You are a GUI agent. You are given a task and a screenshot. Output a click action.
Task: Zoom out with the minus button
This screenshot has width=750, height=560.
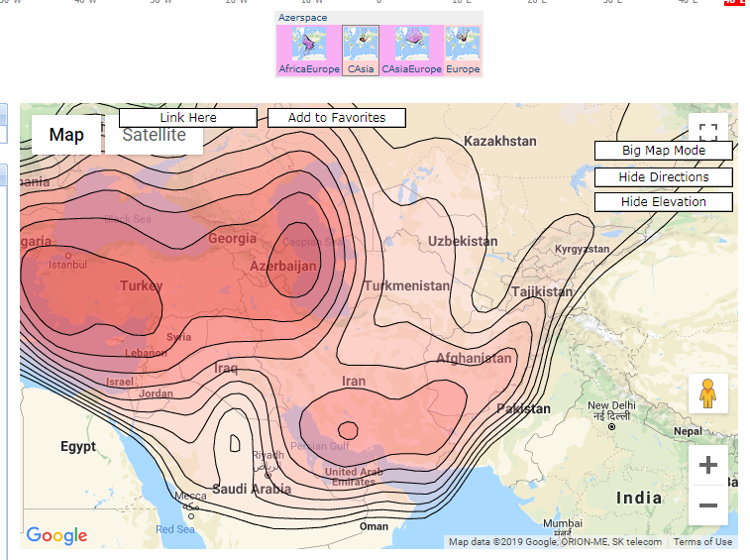708,505
